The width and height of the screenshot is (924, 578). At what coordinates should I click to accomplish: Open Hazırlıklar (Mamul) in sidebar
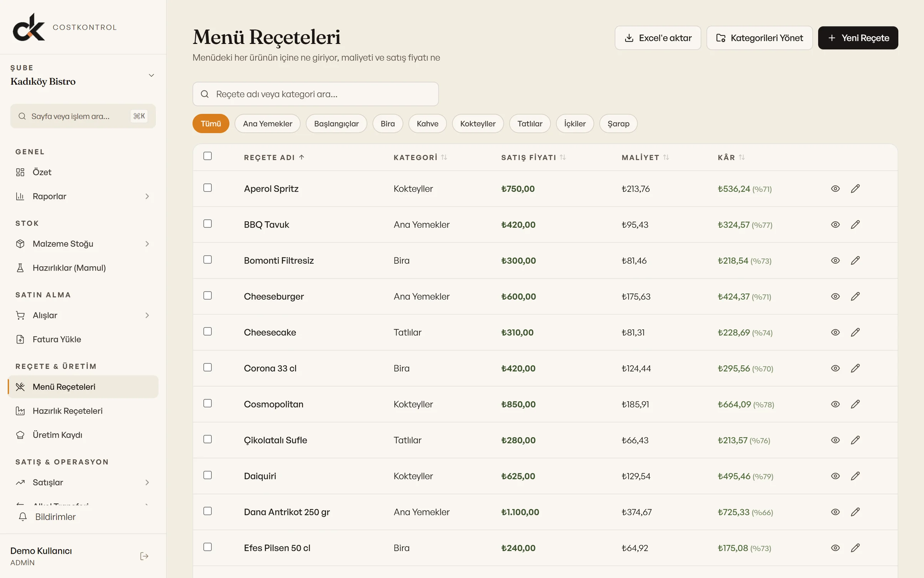(x=83, y=268)
